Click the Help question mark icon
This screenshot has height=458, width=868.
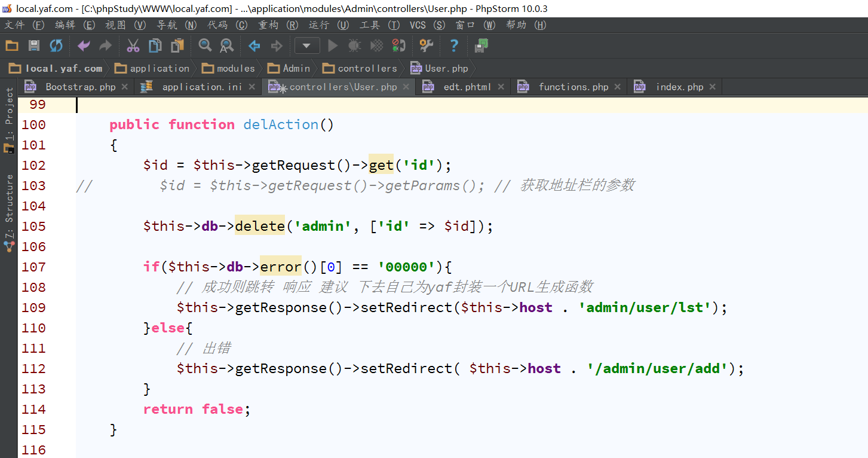click(x=454, y=45)
